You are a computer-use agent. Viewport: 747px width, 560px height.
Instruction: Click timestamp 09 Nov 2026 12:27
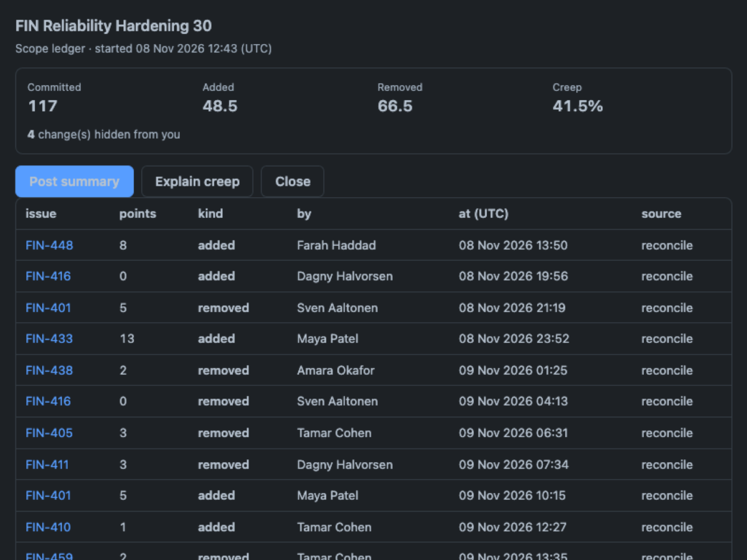(x=513, y=527)
